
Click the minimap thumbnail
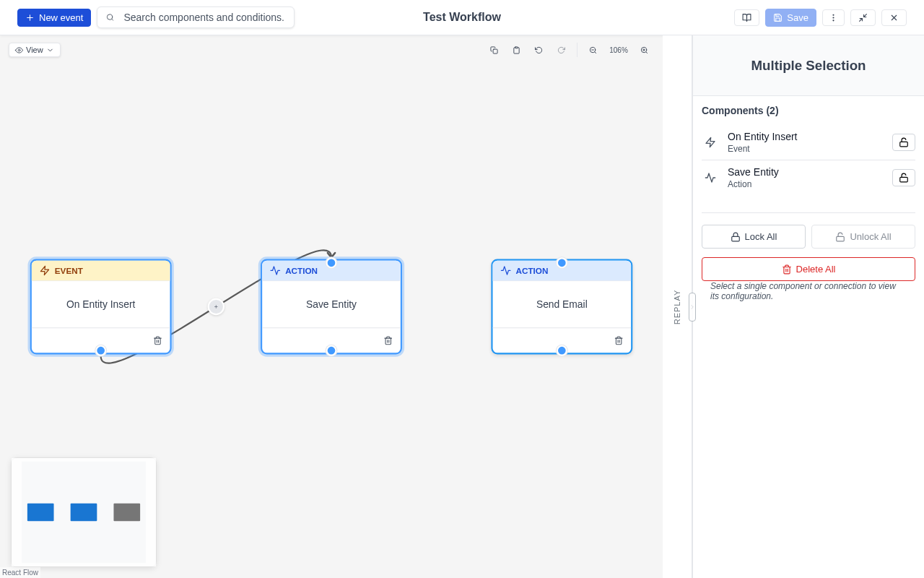83,512
